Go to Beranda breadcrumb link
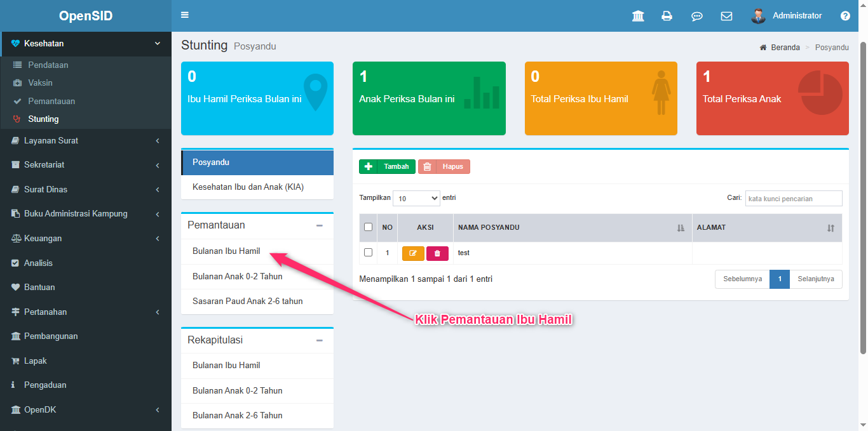Image resolution: width=868 pixels, height=431 pixels. pos(785,48)
